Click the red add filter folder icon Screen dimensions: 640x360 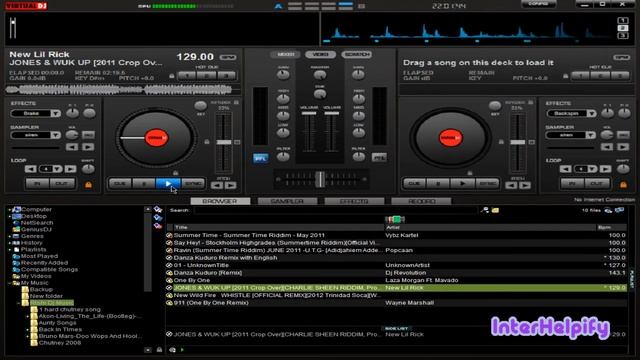[x=158, y=226]
